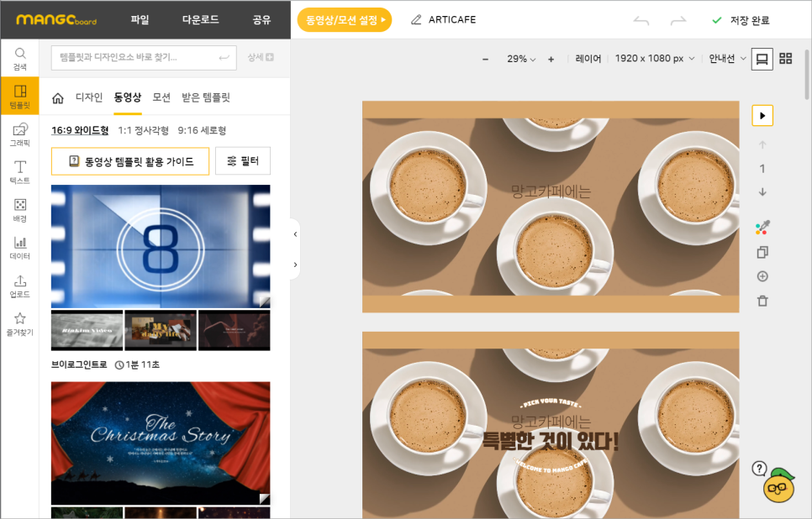Switch to single page view icon
This screenshot has width=812, height=519.
[x=762, y=59]
